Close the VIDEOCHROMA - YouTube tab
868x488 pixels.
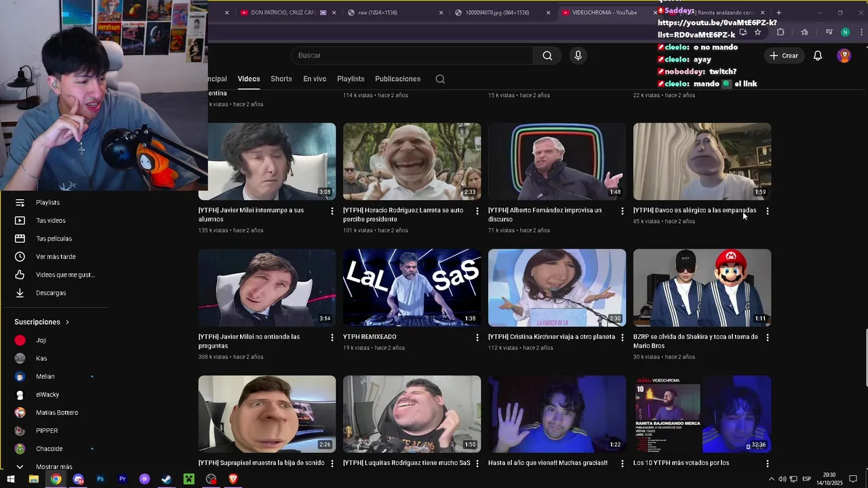click(655, 12)
